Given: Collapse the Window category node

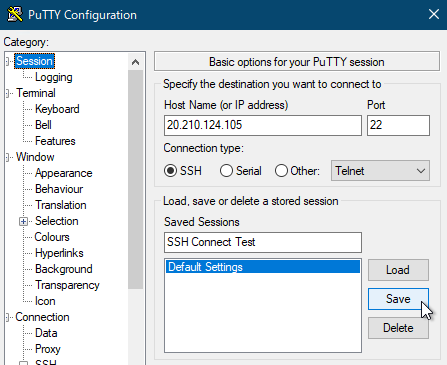Looking at the screenshot, I should click(8, 157).
